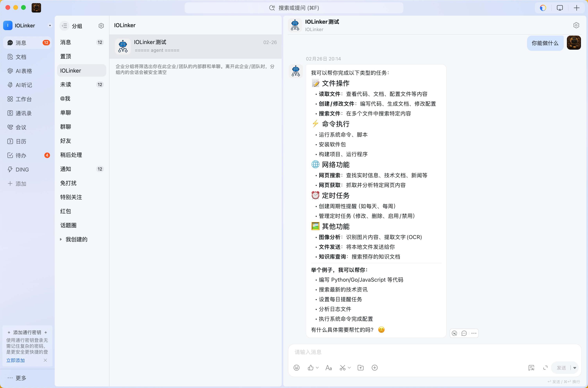Open the Aa text formatting option
The width and height of the screenshot is (588, 388).
pyautogui.click(x=329, y=368)
